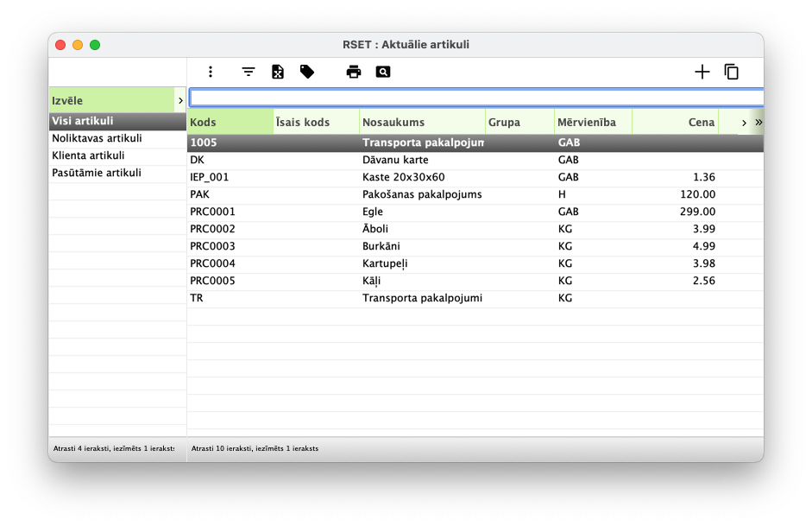Viewport: 812px width, 526px height.
Task: Expand the Izvēle panel arrow
Action: (x=180, y=101)
